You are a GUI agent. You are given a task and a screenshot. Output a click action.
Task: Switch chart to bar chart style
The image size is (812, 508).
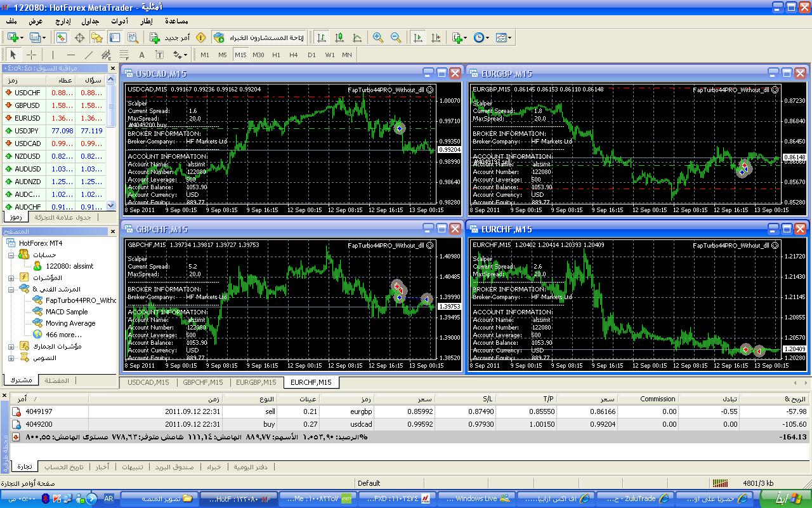322,38
